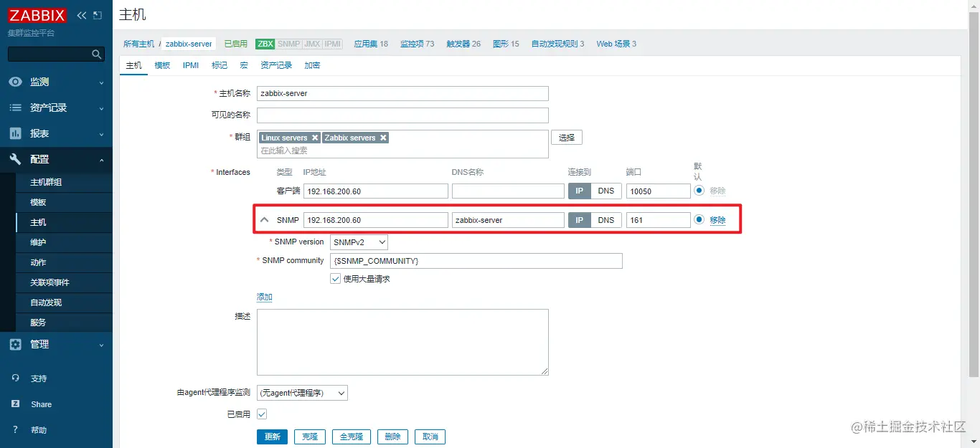Open 触发器 26 link

(463, 44)
